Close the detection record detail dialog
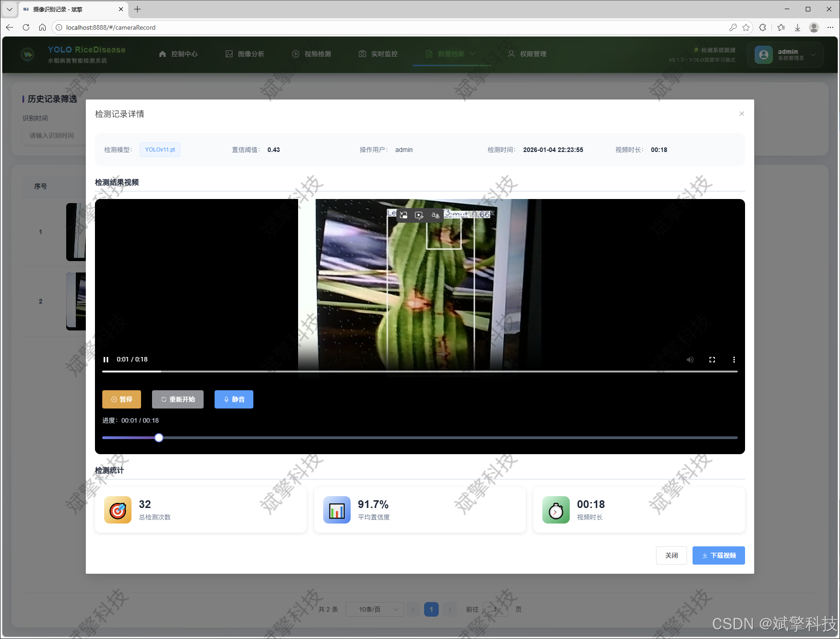Image resolution: width=840 pixels, height=639 pixels. (742, 114)
